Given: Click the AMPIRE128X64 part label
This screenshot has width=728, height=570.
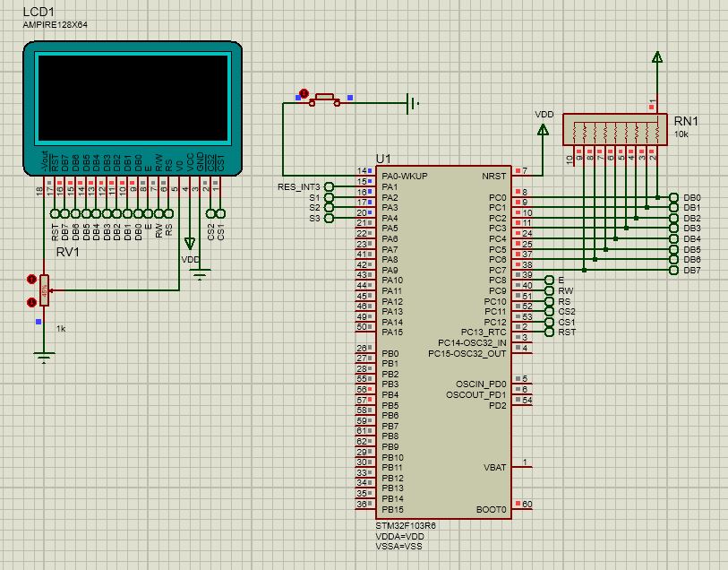Looking at the screenshot, I should [x=55, y=25].
